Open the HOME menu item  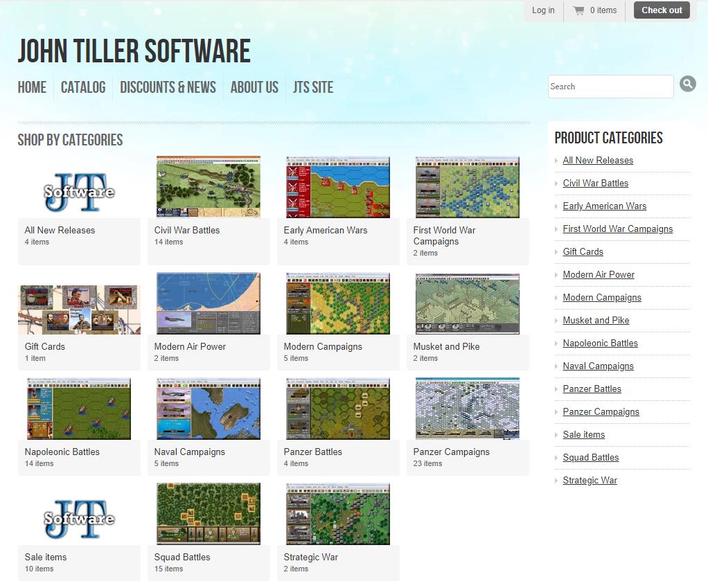pos(32,87)
